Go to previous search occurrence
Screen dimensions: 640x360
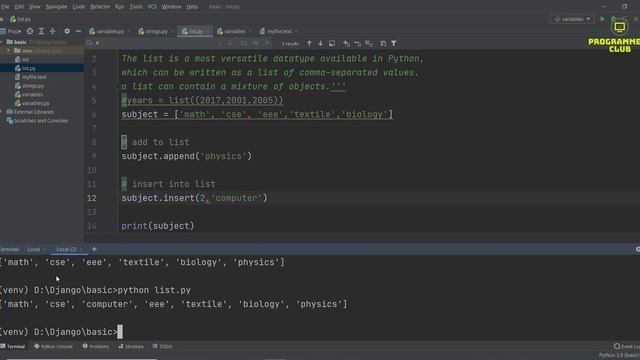309,43
